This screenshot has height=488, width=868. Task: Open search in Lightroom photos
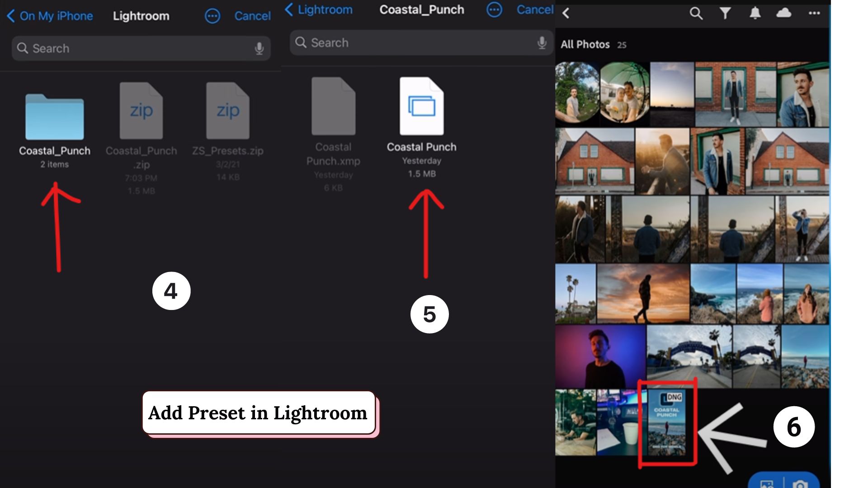click(696, 13)
